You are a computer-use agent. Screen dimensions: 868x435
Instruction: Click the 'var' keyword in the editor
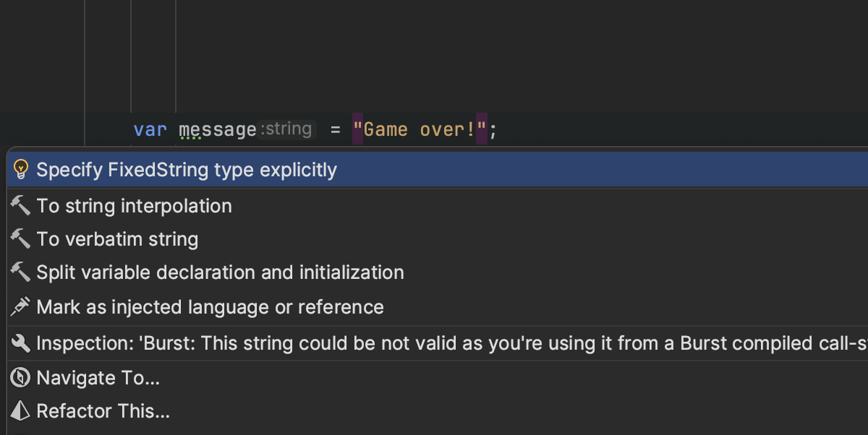coord(150,130)
